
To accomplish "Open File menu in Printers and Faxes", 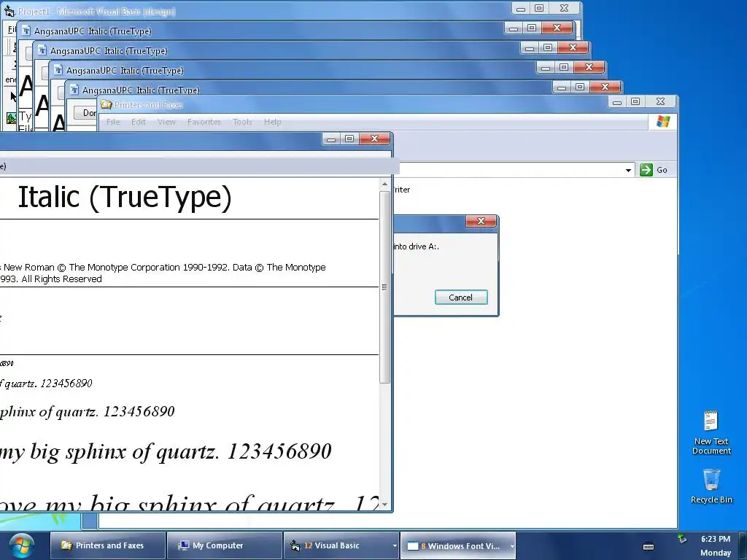I will [x=113, y=122].
